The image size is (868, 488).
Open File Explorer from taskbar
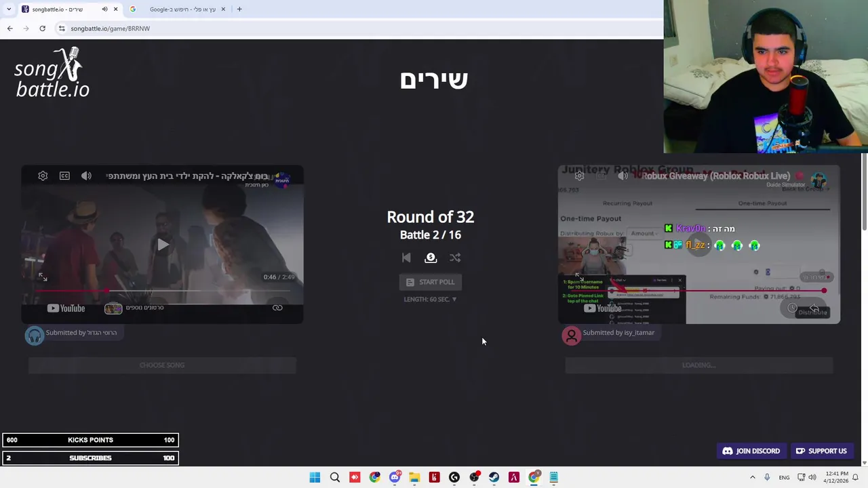click(x=414, y=478)
